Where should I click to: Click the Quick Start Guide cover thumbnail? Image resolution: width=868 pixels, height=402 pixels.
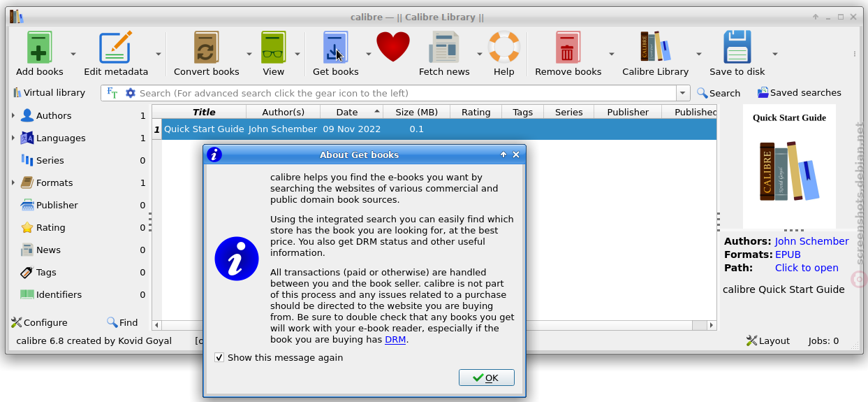point(789,166)
